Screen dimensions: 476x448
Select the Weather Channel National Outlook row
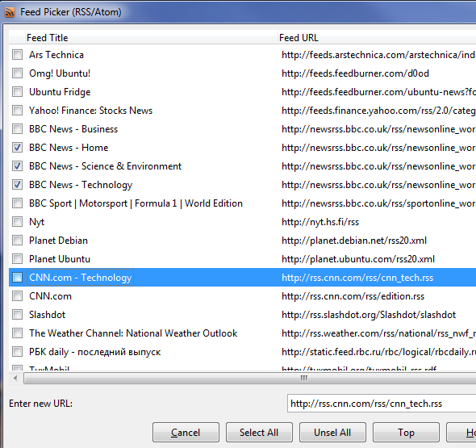242,333
